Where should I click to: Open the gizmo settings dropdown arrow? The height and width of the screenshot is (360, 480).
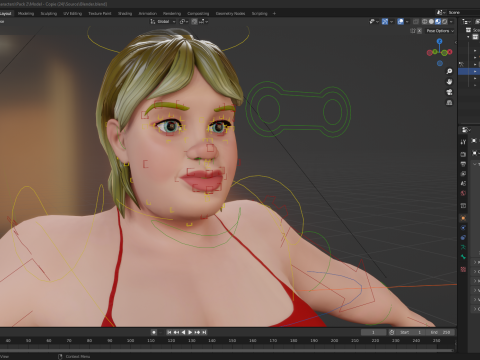(x=392, y=21)
